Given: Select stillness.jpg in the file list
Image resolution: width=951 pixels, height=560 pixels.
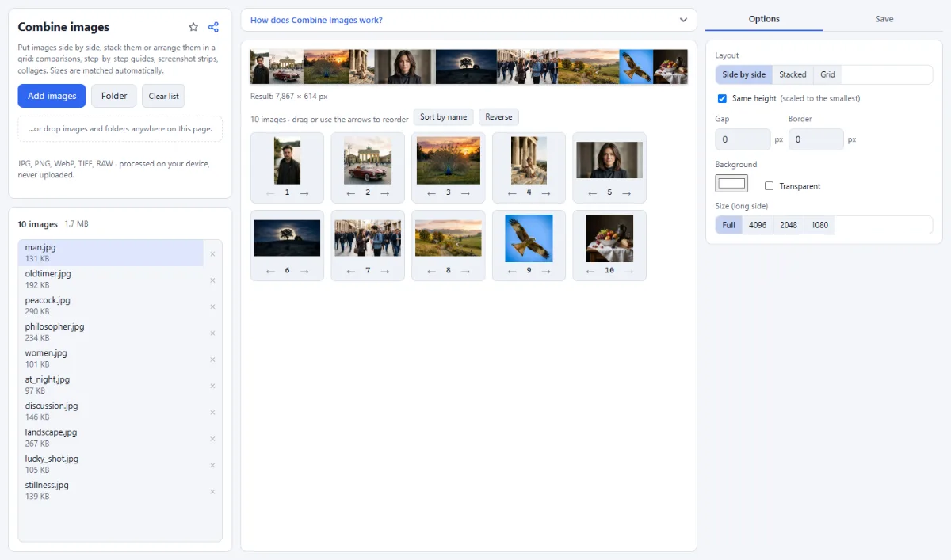Looking at the screenshot, I should pyautogui.click(x=111, y=490).
